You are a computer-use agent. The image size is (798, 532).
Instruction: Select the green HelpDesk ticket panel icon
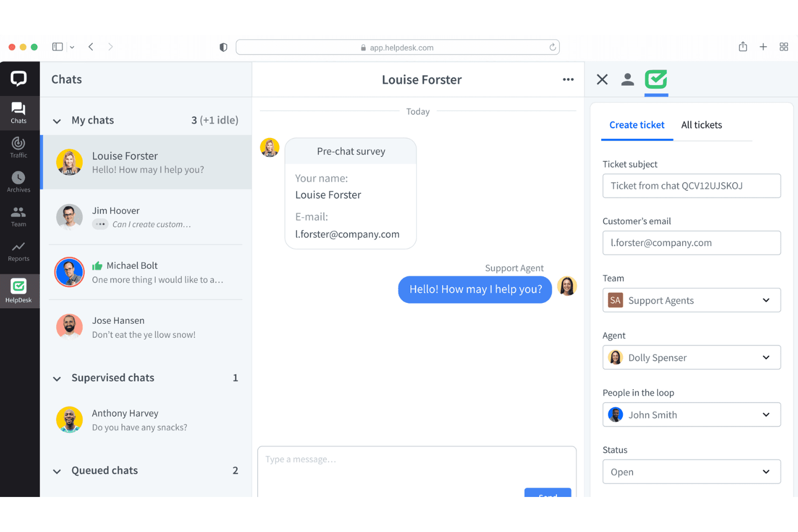point(656,79)
